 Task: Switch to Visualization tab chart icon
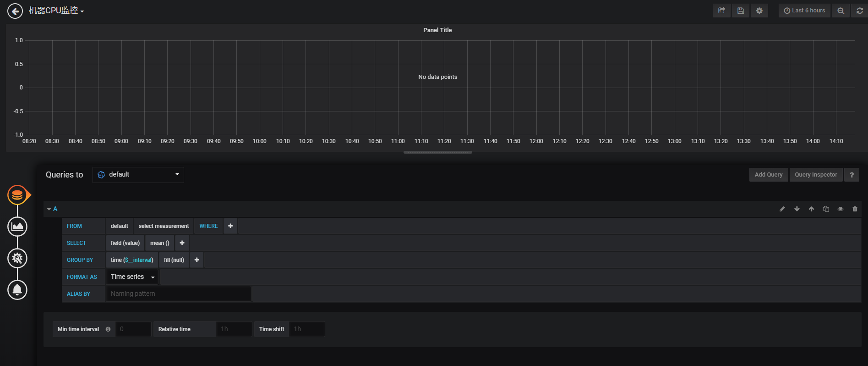click(x=17, y=227)
